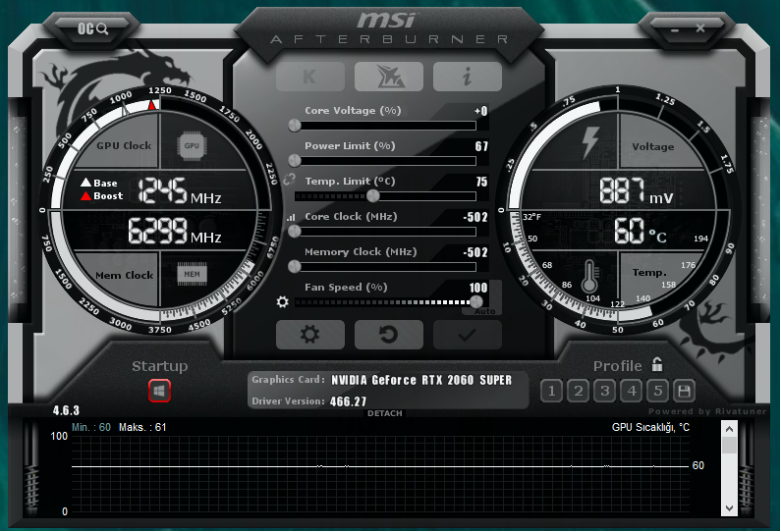Image resolution: width=781 pixels, height=532 pixels.
Task: Toggle the power and temp limit link icon
Action: click(290, 180)
